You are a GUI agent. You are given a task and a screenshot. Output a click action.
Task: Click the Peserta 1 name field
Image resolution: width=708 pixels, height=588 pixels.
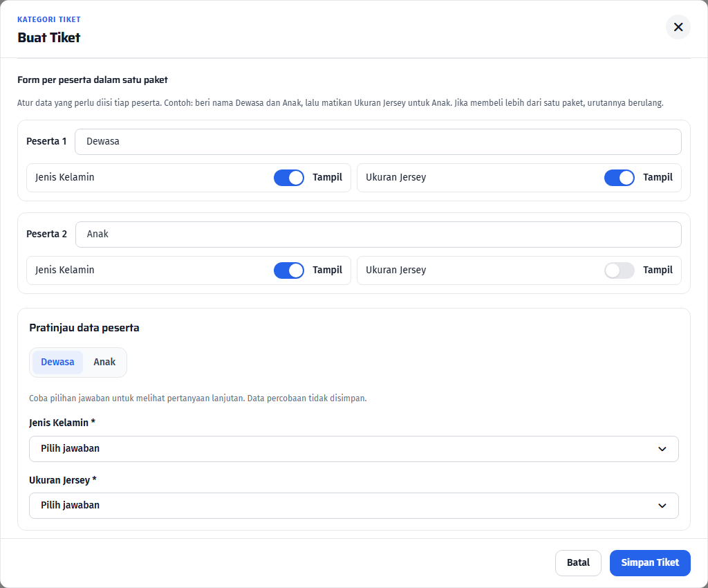(x=378, y=142)
